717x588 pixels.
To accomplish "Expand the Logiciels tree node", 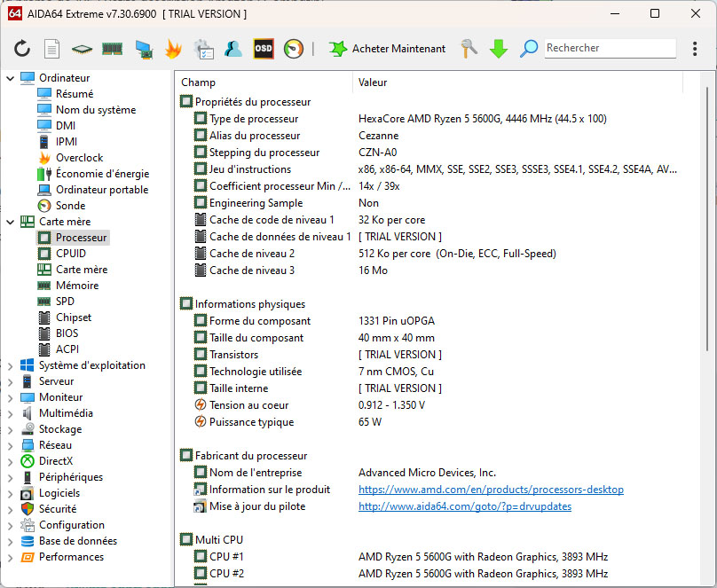I will pos(10,494).
